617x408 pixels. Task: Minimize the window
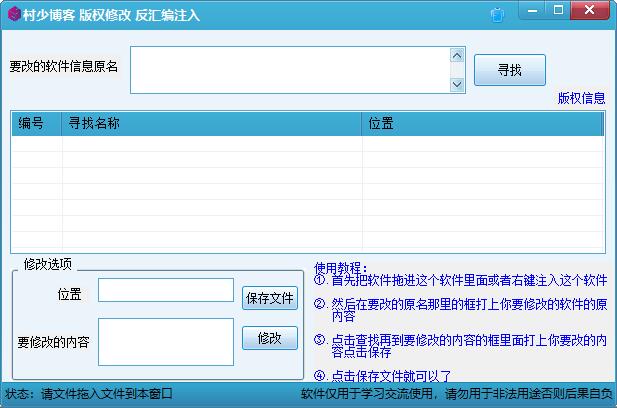click(x=532, y=11)
